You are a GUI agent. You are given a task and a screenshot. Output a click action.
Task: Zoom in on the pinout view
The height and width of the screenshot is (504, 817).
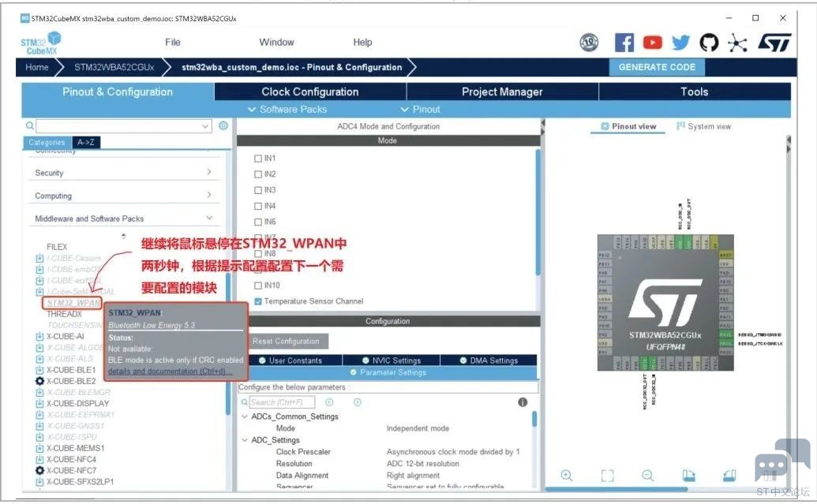567,476
